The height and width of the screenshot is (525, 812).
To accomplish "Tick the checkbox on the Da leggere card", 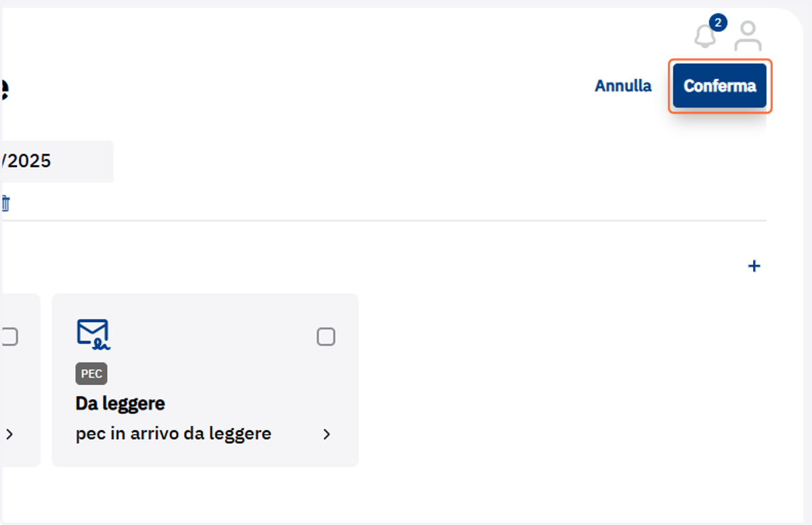I will pyautogui.click(x=326, y=336).
